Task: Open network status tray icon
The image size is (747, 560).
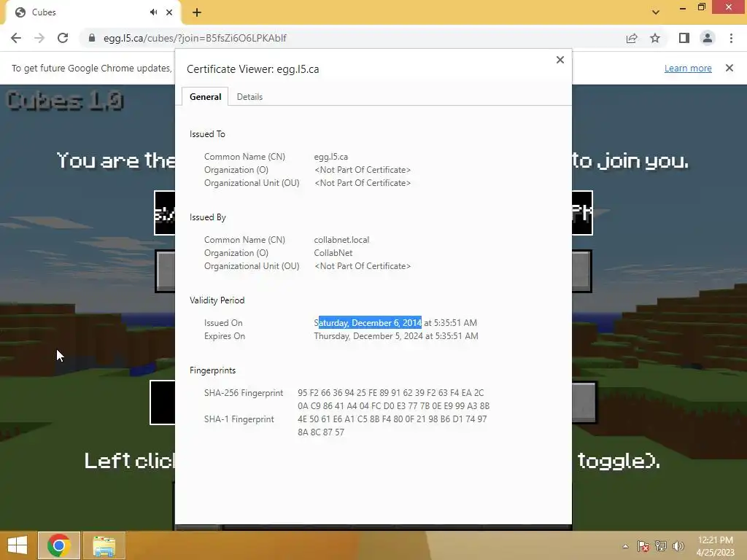Action: pyautogui.click(x=661, y=546)
